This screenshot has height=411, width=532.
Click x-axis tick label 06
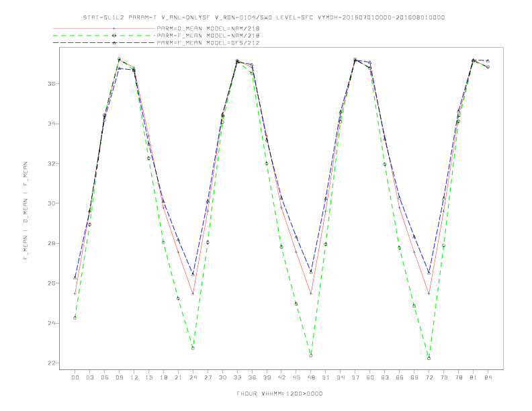pyautogui.click(x=105, y=377)
